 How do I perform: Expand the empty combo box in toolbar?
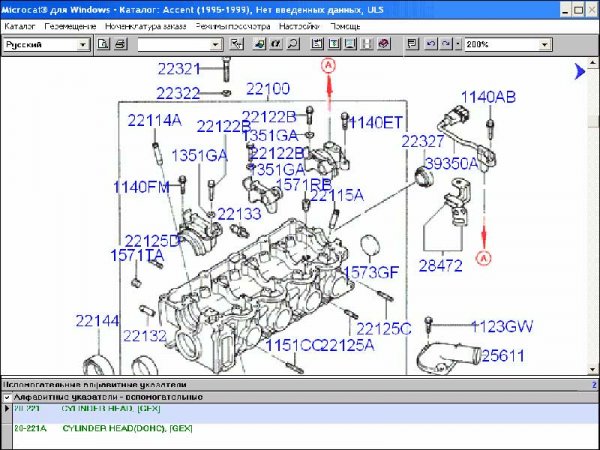(x=216, y=45)
